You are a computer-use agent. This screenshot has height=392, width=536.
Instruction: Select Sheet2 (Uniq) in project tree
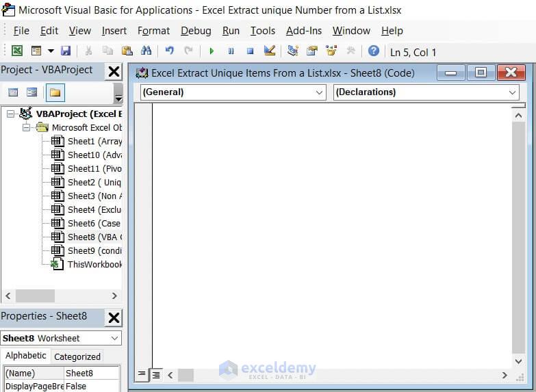[x=86, y=182]
